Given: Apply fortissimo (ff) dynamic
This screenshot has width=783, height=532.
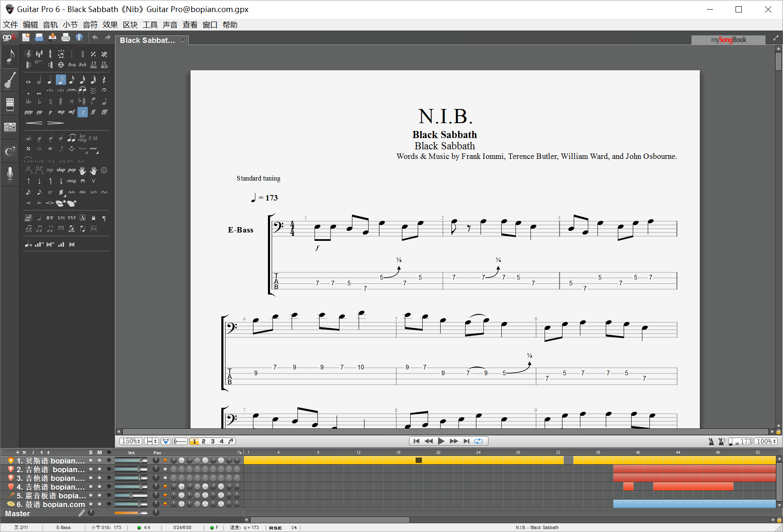Looking at the screenshot, I should pyautogui.click(x=94, y=112).
